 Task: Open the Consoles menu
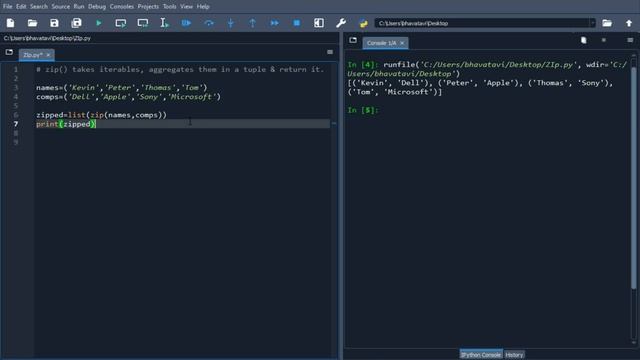(x=122, y=7)
